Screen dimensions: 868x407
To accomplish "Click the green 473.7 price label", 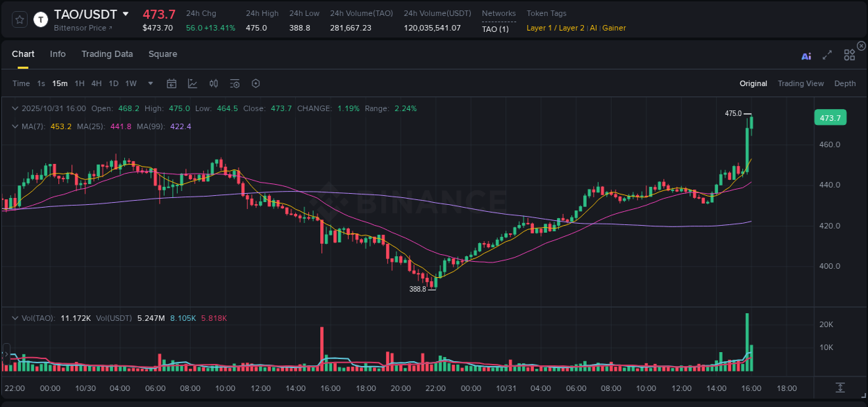I will [831, 117].
